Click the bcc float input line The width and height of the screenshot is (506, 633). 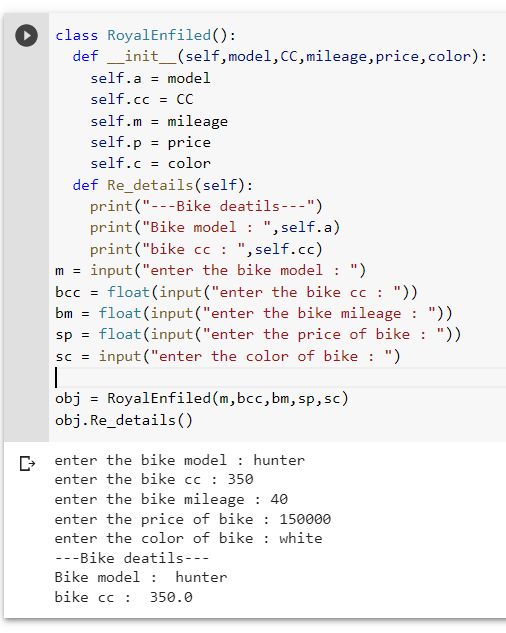(x=236, y=292)
